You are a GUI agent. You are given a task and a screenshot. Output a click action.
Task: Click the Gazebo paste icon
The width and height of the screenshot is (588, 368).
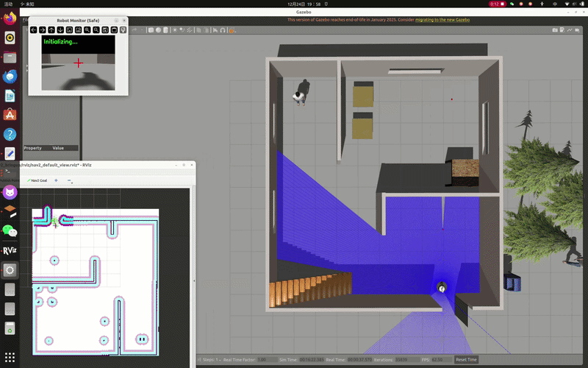tap(207, 30)
